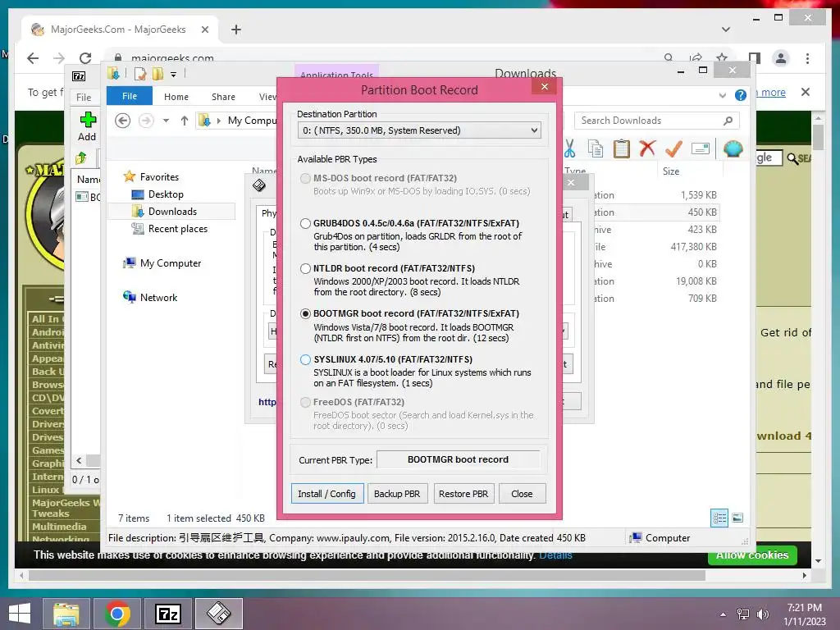Open Chrome tab search chevron
840x630 pixels.
click(725, 30)
